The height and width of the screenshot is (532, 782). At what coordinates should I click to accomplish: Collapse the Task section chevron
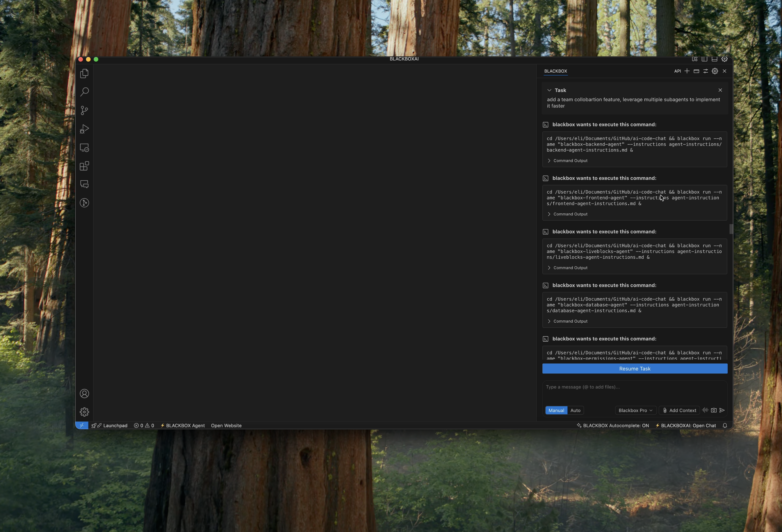[x=549, y=90]
